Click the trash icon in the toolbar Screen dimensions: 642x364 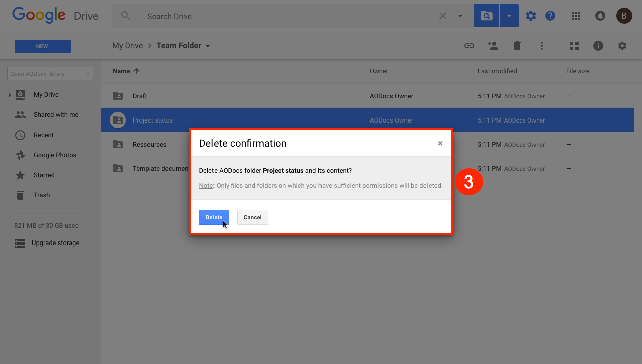click(x=517, y=46)
